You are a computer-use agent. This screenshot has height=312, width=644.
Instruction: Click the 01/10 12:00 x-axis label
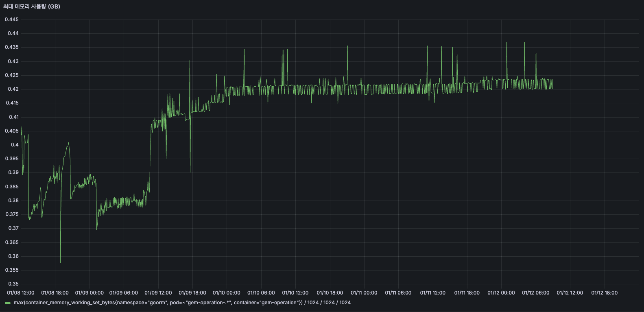pos(295,293)
